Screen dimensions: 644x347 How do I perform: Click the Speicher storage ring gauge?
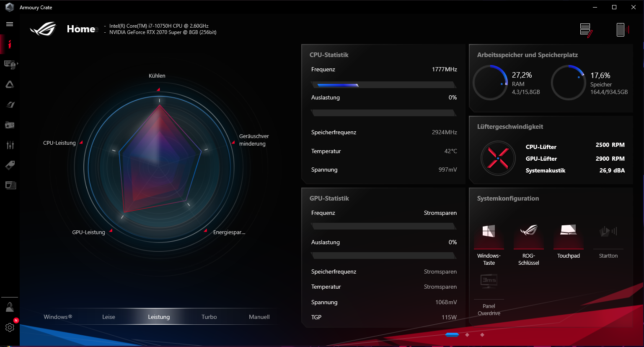pyautogui.click(x=568, y=82)
